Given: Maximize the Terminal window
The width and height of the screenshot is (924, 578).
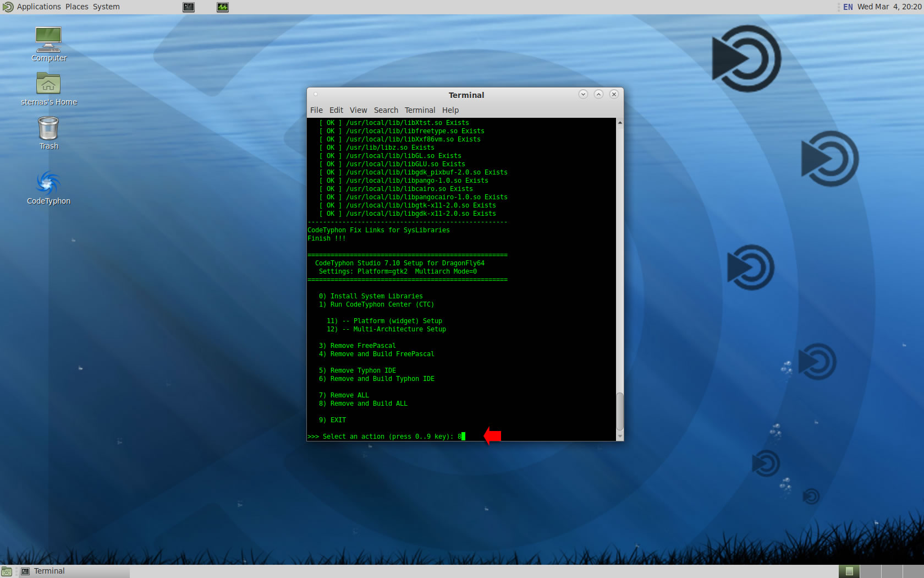Looking at the screenshot, I should tap(598, 94).
